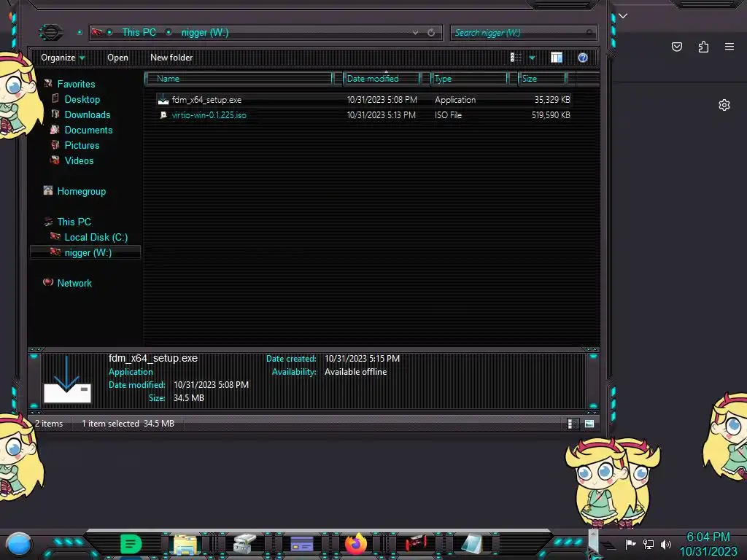The height and width of the screenshot is (560, 747).
Task: Click the Open toolbar button
Action: (x=117, y=58)
